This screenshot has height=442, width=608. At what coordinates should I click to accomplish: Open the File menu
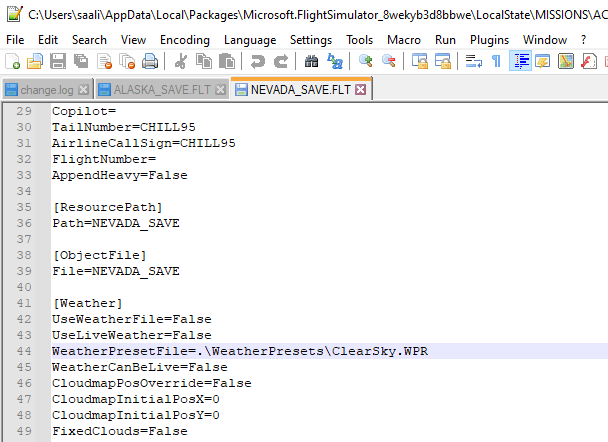tap(15, 40)
